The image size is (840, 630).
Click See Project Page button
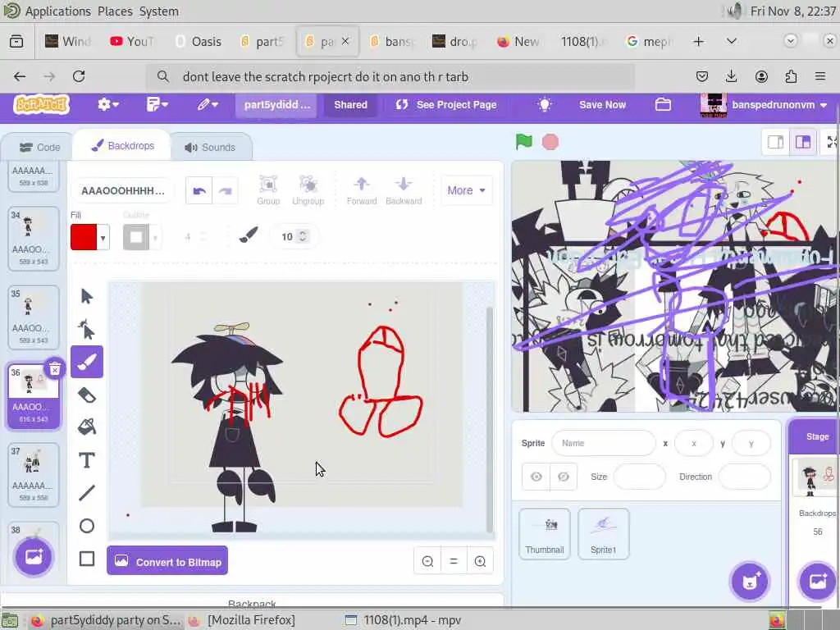(446, 104)
